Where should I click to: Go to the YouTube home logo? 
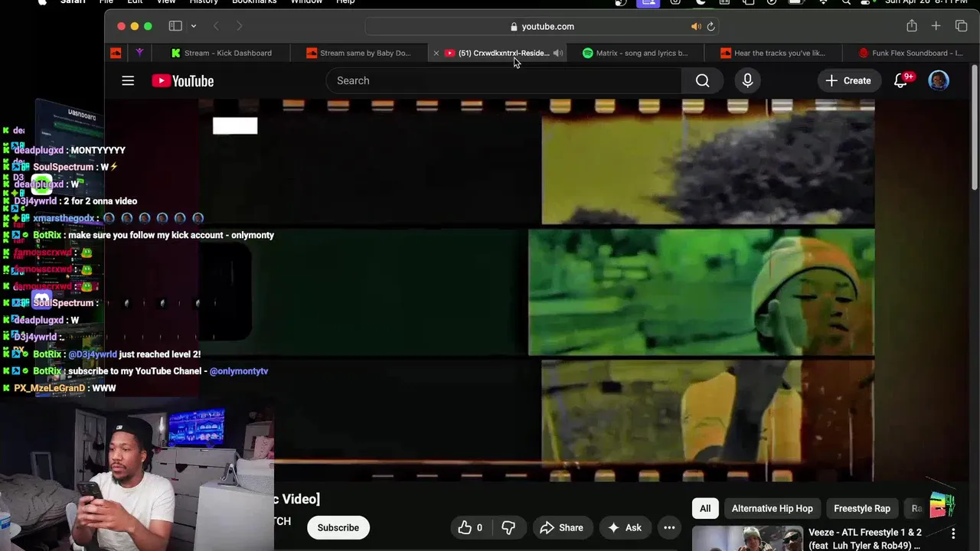point(182,80)
